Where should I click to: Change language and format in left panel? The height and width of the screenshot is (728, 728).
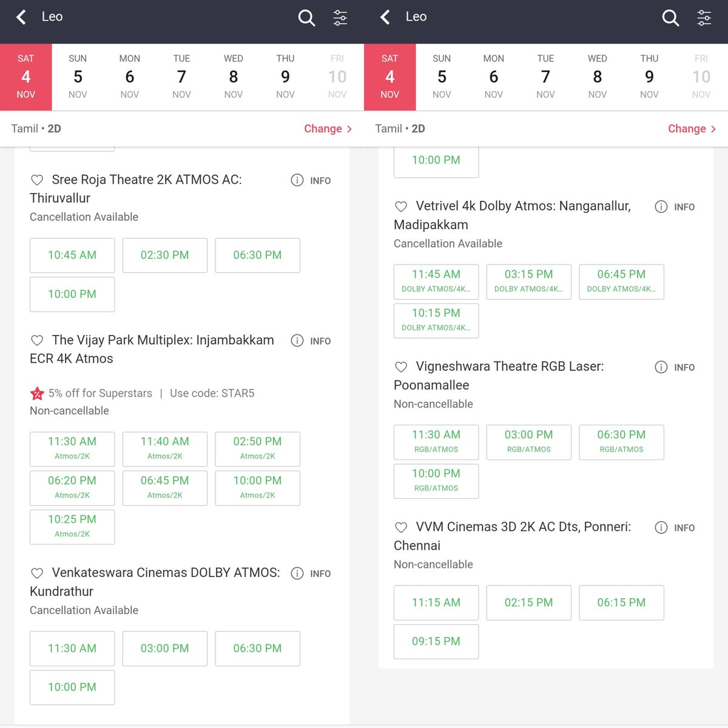point(328,129)
